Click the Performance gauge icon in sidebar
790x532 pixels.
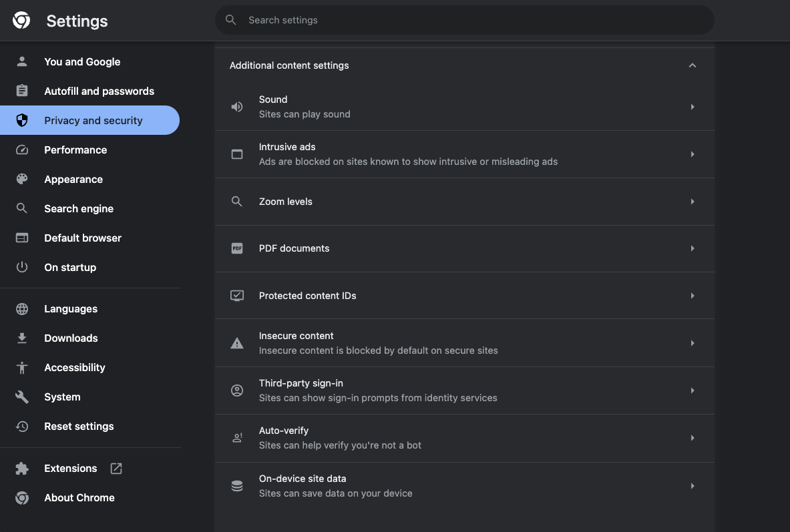(22, 150)
